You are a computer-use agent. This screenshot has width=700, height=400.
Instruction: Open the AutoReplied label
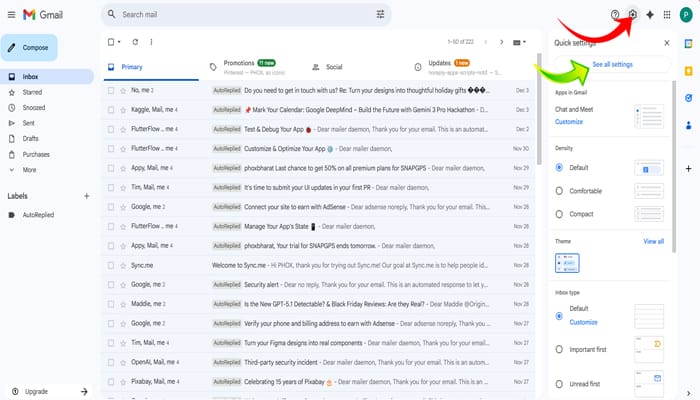coord(38,215)
